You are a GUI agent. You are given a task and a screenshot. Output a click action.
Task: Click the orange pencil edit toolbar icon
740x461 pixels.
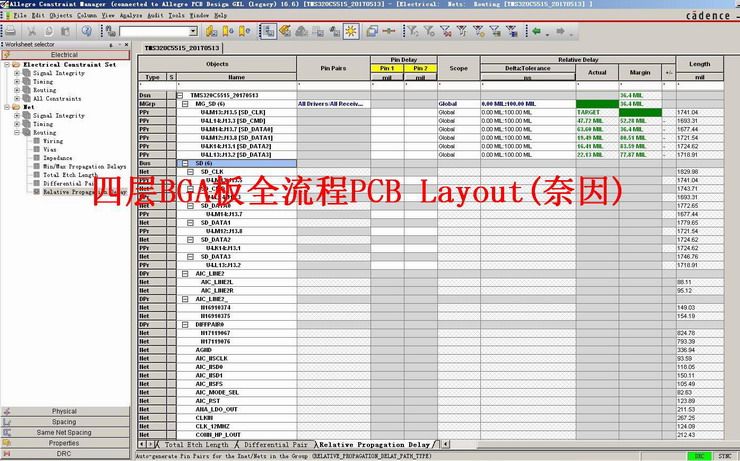pos(285,32)
